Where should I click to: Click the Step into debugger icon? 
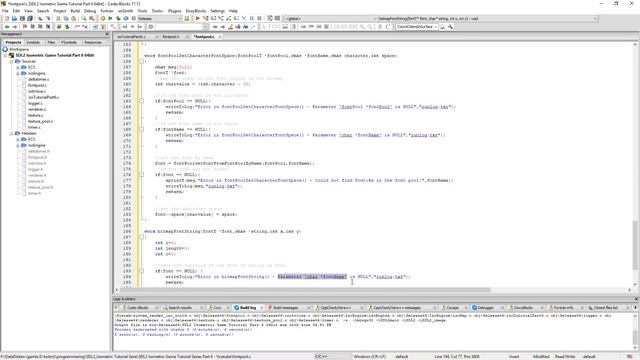[221, 19]
